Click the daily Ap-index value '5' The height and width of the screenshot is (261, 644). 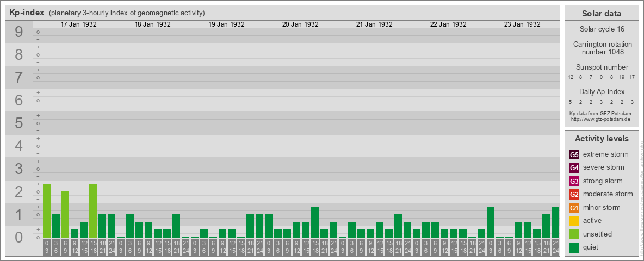pos(571,101)
